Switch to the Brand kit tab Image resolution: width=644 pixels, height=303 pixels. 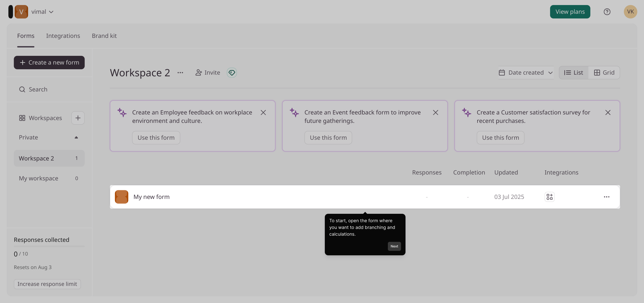point(104,36)
